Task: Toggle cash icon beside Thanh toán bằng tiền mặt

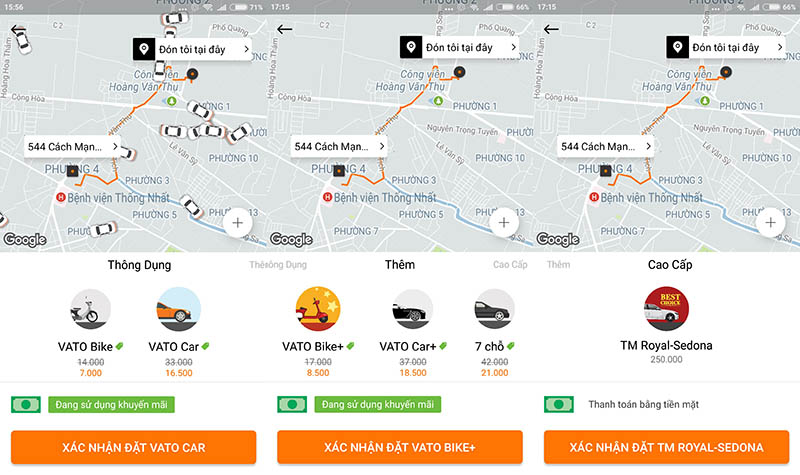Action: coord(559,405)
